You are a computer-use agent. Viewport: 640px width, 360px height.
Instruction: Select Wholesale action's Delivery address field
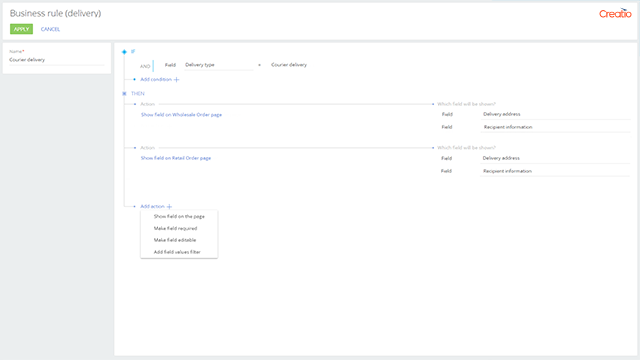(555, 114)
